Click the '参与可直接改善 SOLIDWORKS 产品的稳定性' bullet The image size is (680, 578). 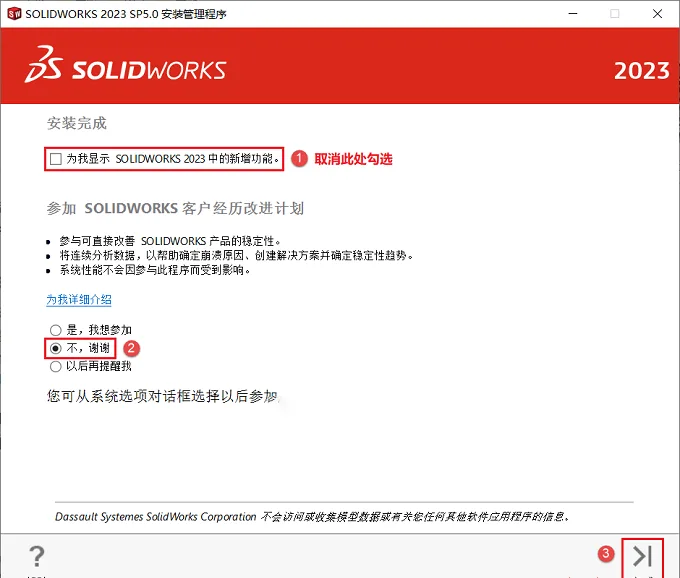(x=170, y=241)
